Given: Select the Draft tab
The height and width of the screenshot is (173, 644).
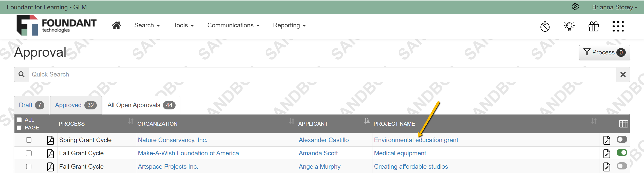Looking at the screenshot, I should [31, 105].
